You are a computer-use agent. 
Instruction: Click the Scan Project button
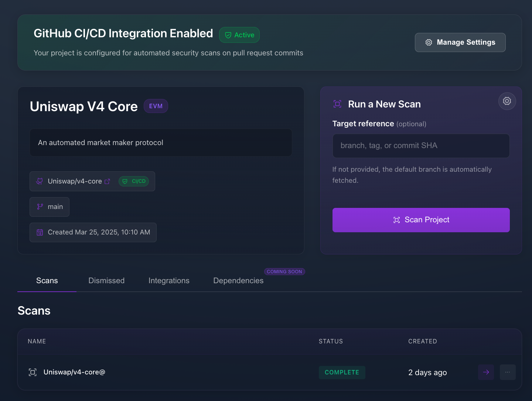coord(421,220)
